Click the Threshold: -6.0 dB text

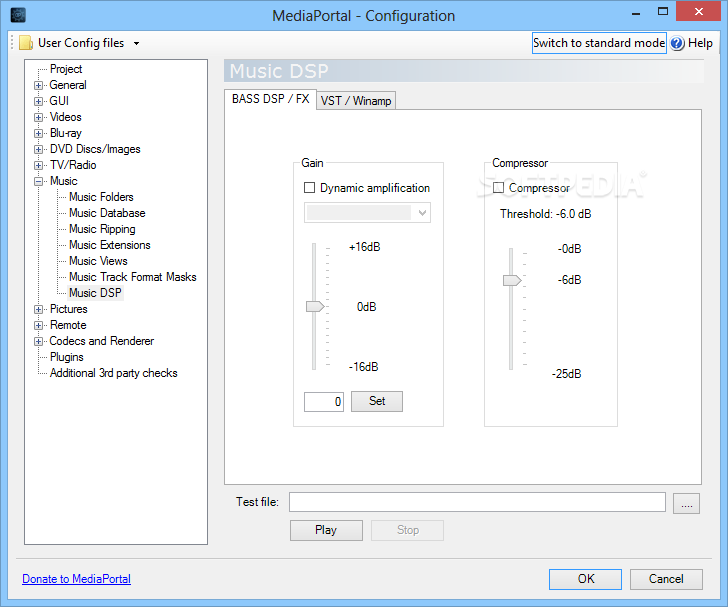click(x=546, y=214)
